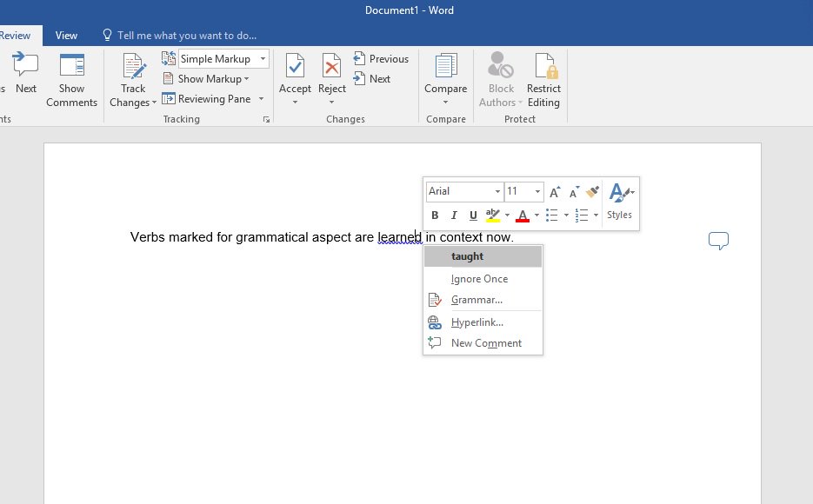Image resolution: width=813 pixels, height=504 pixels.
Task: Apply the red font color
Action: pos(523,215)
